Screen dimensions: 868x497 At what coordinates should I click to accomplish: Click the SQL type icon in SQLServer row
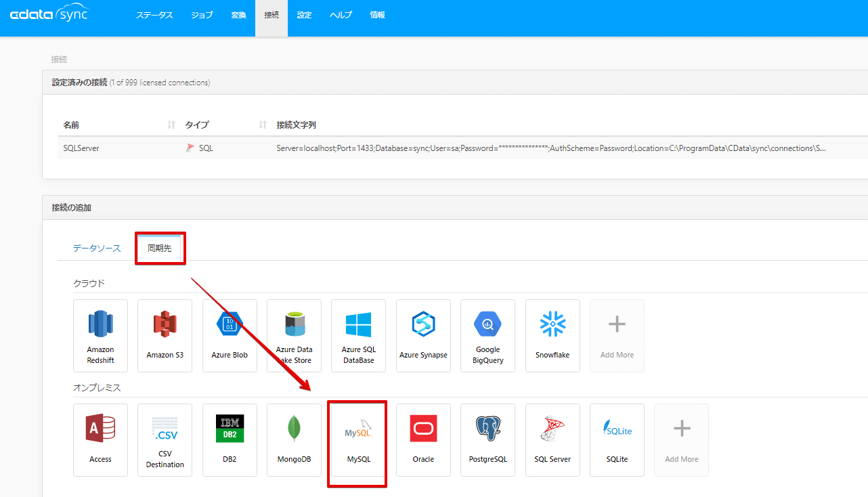pyautogui.click(x=190, y=148)
